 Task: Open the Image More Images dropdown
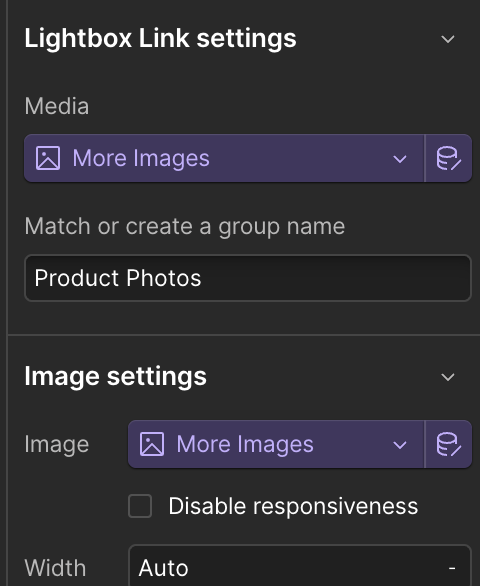276,444
